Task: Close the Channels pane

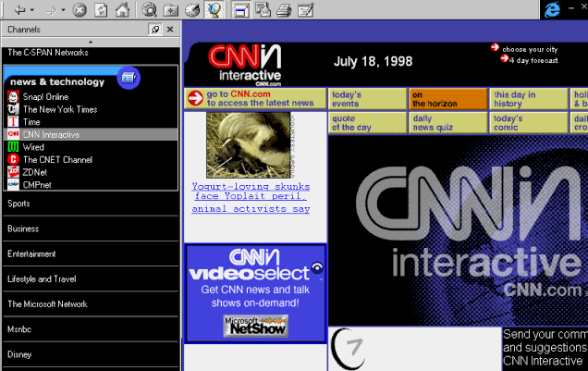Action: (170, 30)
